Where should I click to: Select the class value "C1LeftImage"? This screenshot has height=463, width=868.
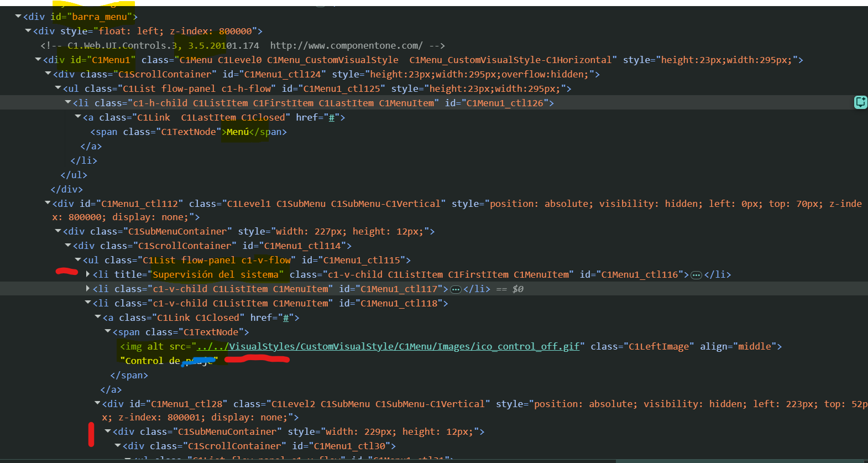coord(659,346)
